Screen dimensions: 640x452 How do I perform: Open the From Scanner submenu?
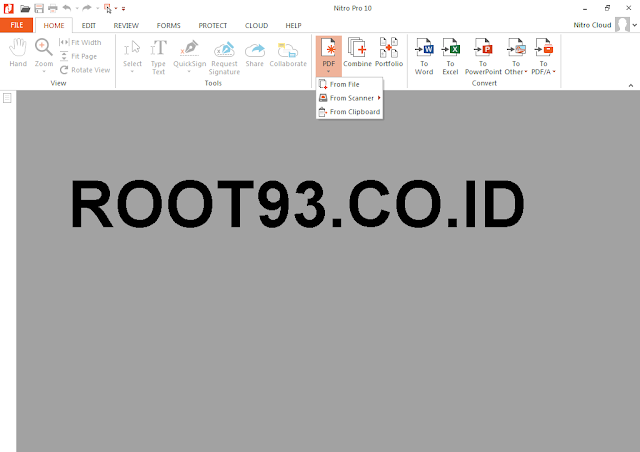[349, 98]
